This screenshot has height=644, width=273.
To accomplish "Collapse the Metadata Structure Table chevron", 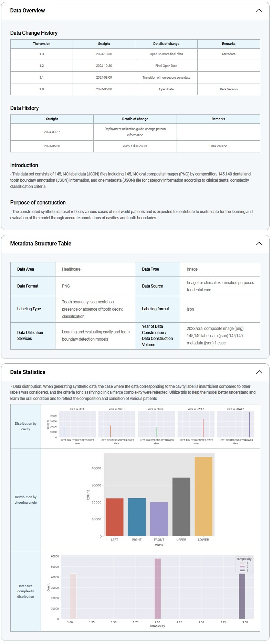I will (x=259, y=244).
